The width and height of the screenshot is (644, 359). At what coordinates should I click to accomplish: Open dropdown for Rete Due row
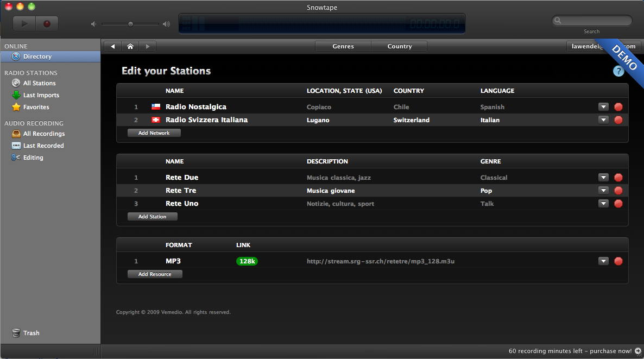[603, 178]
